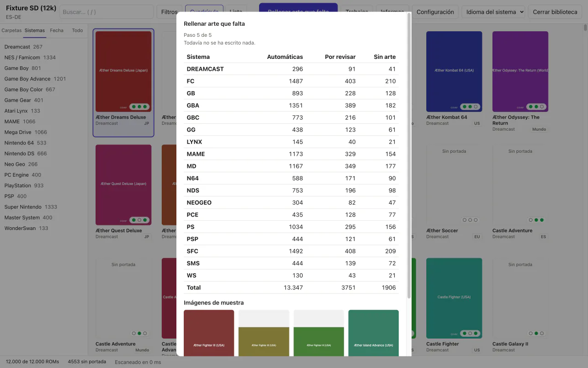Click Cerrar biblioteca button

tap(555, 12)
